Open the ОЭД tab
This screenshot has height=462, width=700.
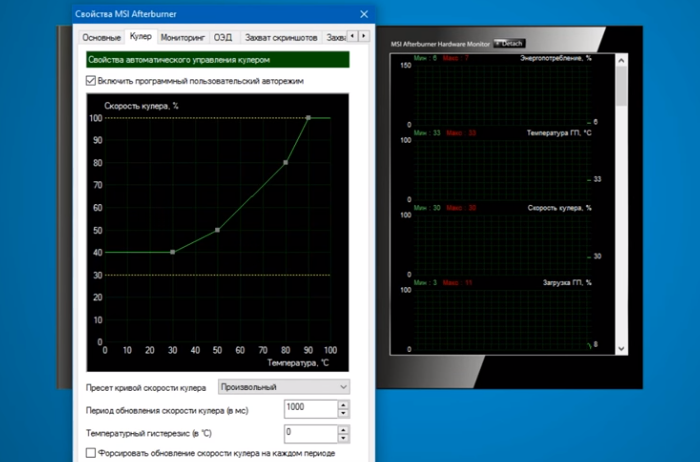coord(223,37)
